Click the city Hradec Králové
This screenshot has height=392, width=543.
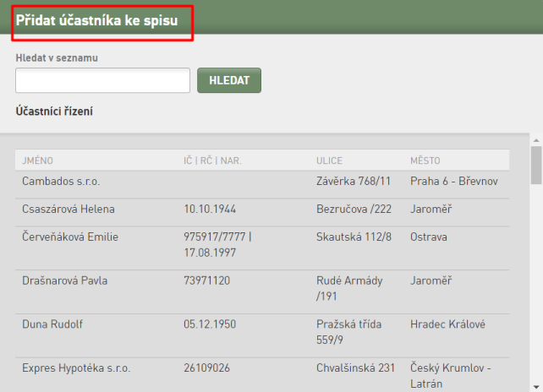pyautogui.click(x=447, y=324)
